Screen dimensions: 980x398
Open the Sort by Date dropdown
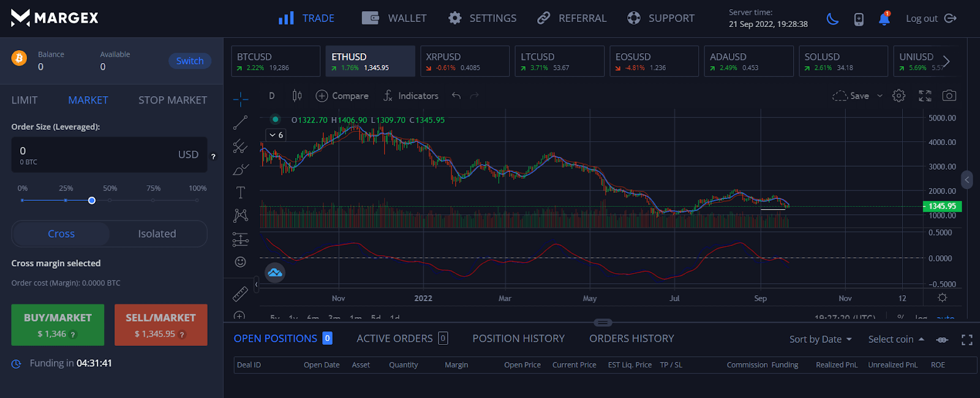pos(820,339)
